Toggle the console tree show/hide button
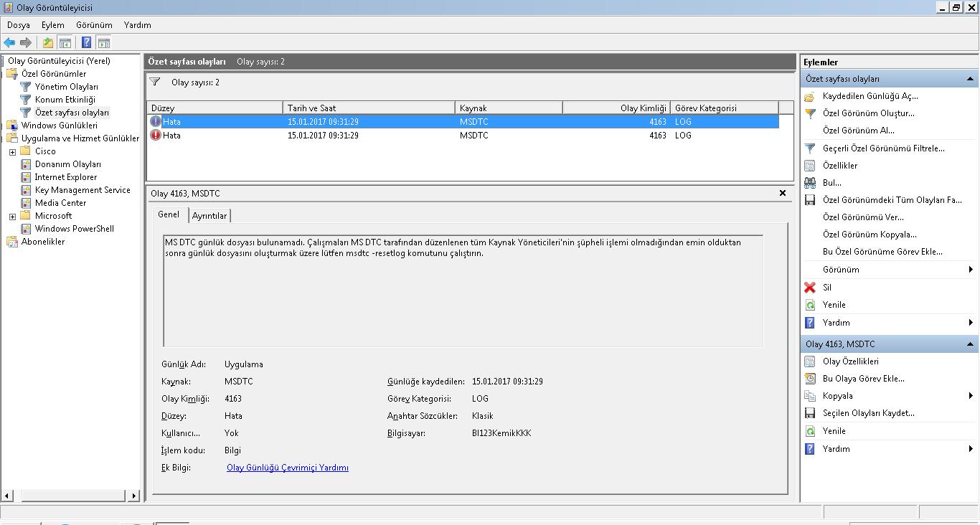Viewport: 980px width, 525px height. click(x=65, y=43)
